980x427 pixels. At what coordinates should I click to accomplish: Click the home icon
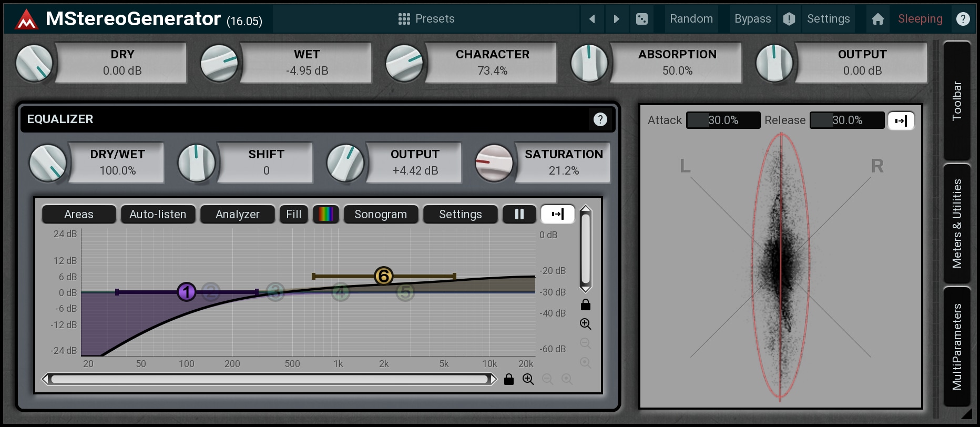877,19
